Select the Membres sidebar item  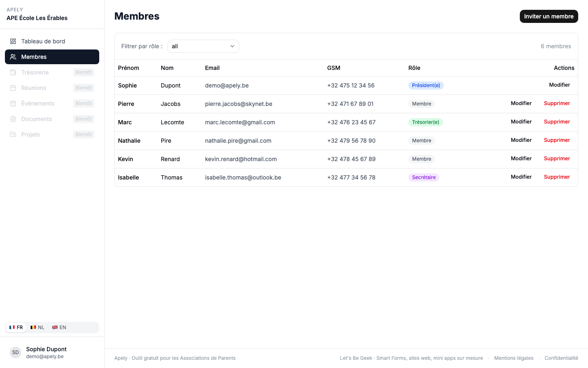pyautogui.click(x=52, y=57)
